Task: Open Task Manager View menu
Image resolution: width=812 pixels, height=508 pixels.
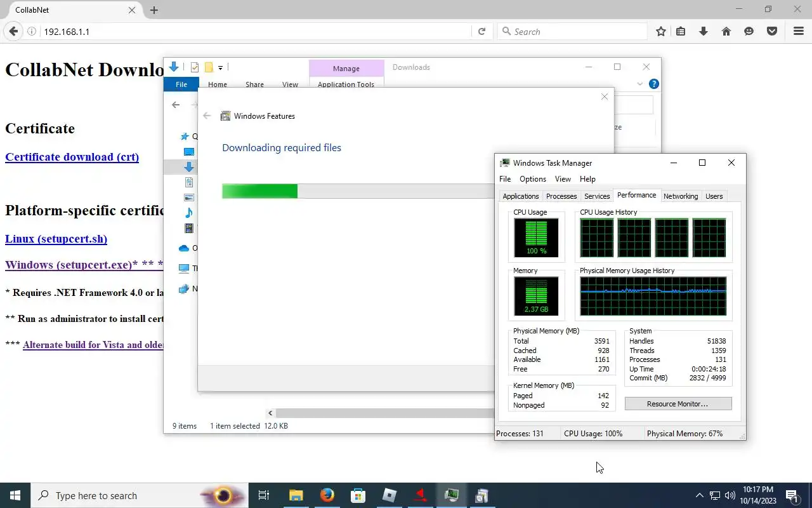Action: [563, 179]
